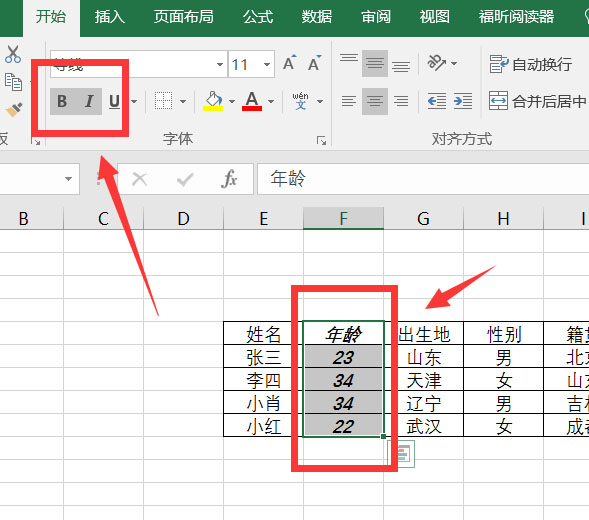589x520 pixels.
Task: Increase font size with larger A icon
Action: point(290,63)
